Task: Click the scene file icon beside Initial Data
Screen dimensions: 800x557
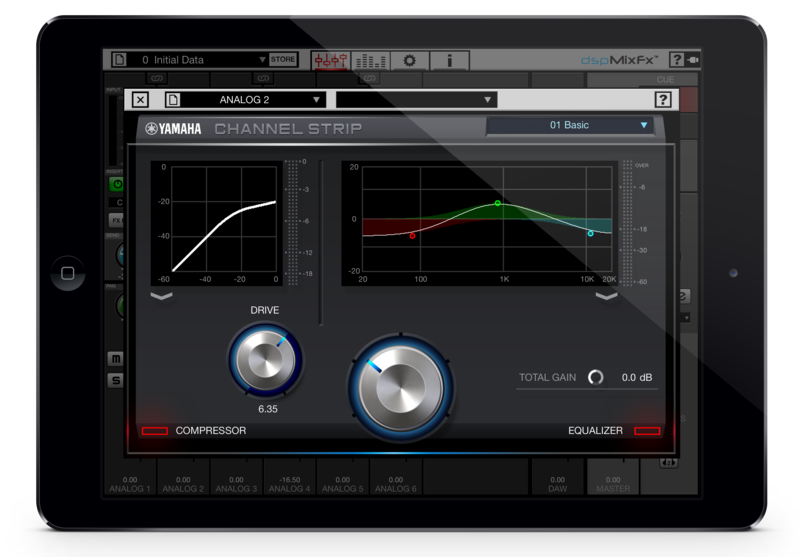Action: pyautogui.click(x=119, y=60)
